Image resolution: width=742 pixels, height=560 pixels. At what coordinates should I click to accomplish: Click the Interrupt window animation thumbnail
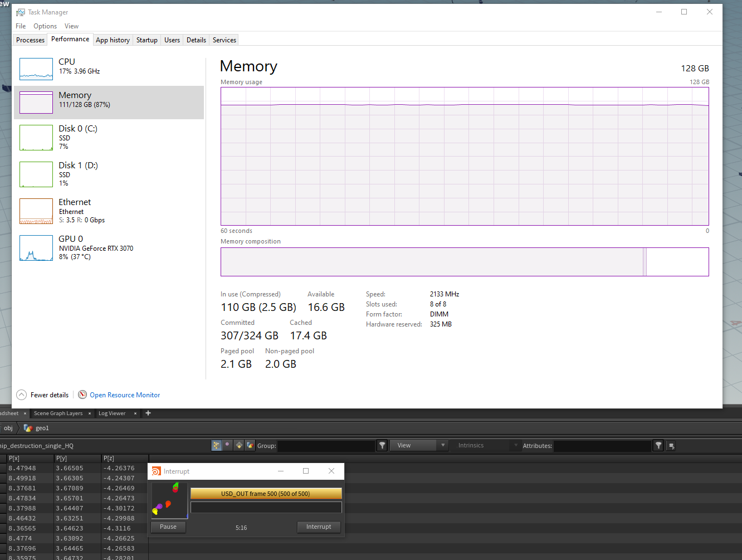pyautogui.click(x=169, y=500)
